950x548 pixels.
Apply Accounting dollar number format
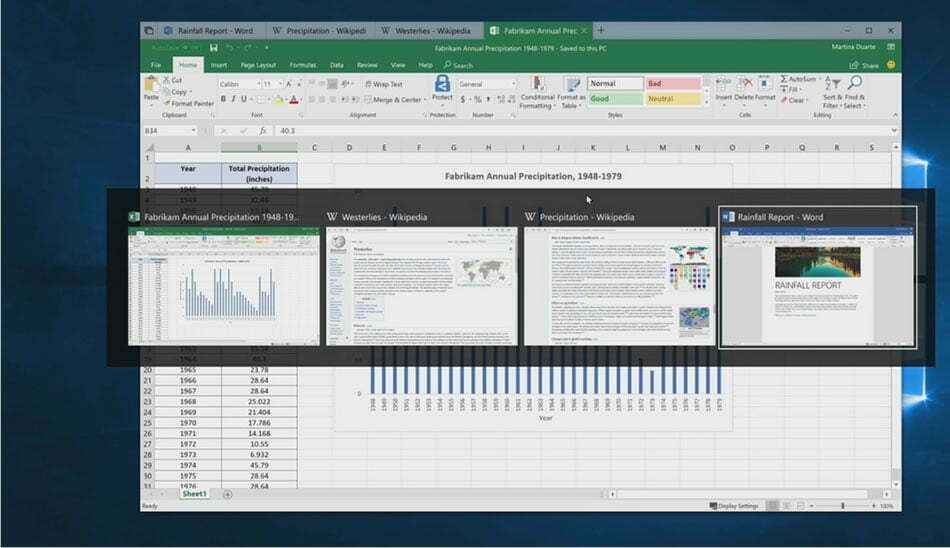pyautogui.click(x=463, y=99)
